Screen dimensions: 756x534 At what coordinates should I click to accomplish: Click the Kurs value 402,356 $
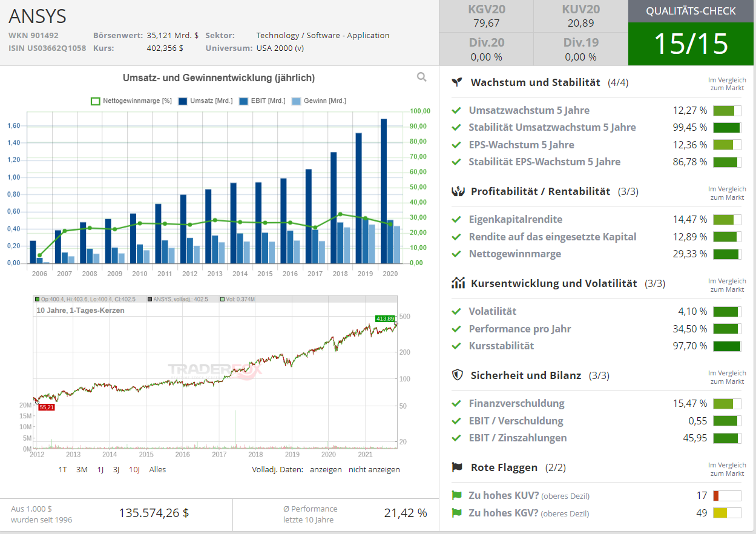tap(165, 48)
